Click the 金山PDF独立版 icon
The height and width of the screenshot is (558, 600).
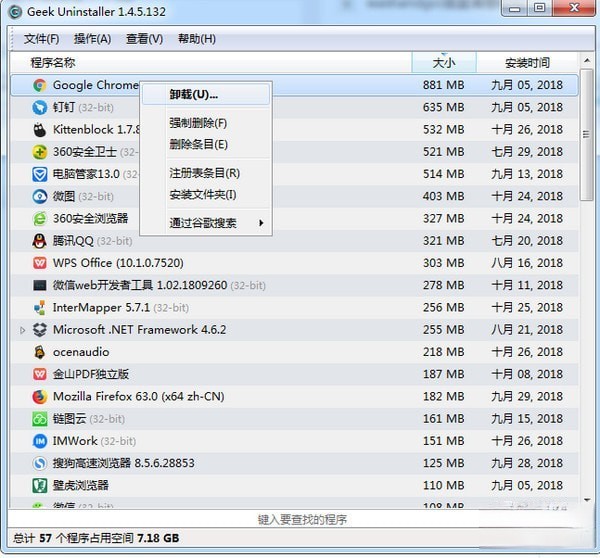[39, 374]
